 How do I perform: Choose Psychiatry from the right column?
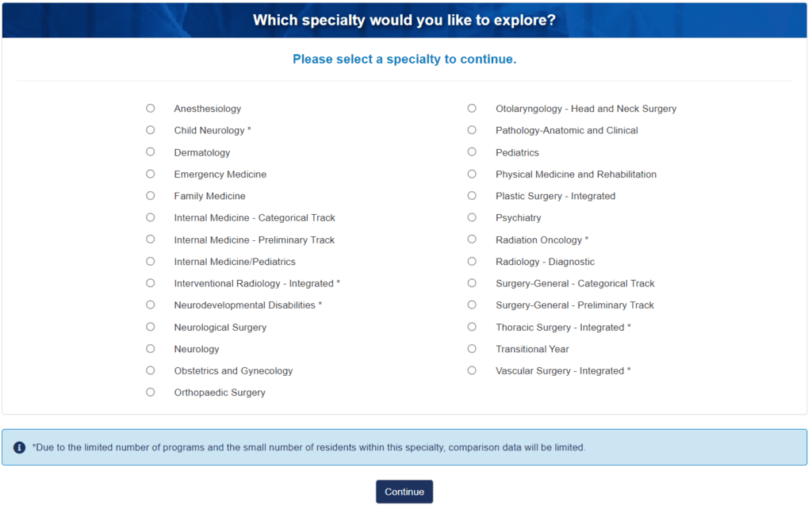click(x=472, y=217)
